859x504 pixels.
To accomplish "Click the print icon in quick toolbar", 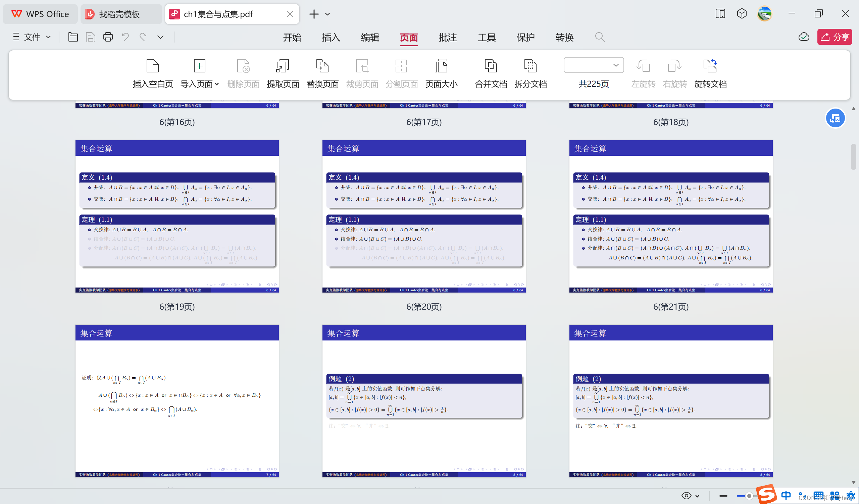I will coord(108,37).
